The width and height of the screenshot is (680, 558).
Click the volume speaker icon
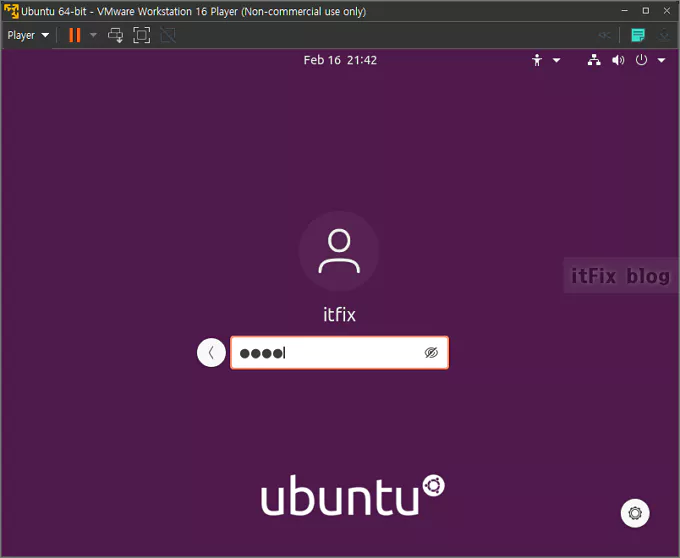tap(618, 60)
